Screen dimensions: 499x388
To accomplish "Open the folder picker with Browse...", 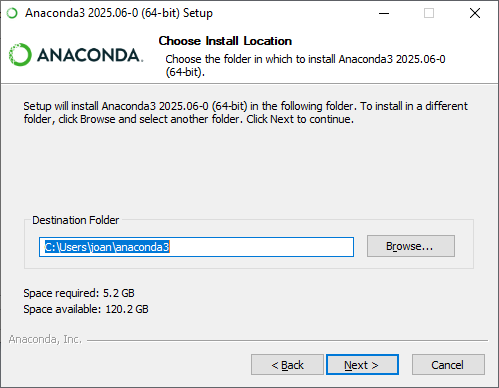I will coord(411,246).
